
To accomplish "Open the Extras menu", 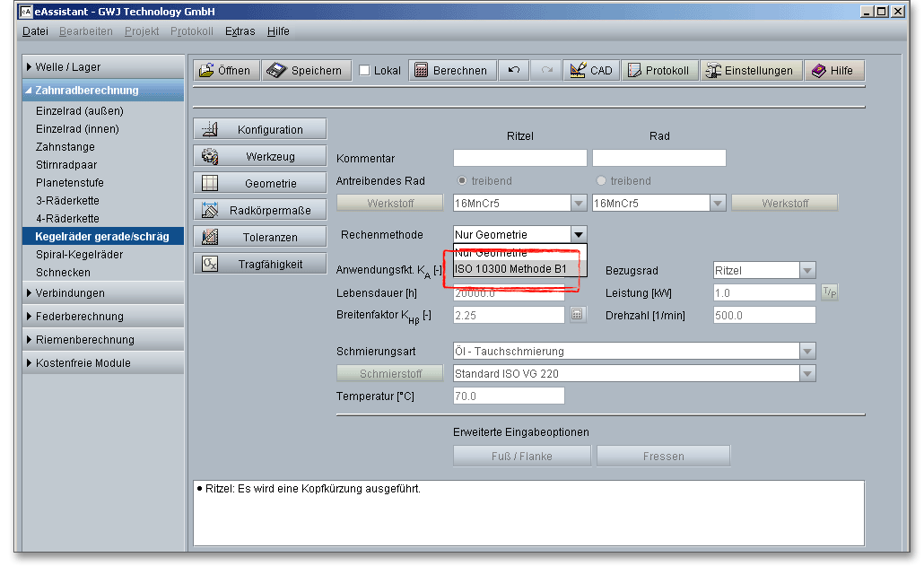I will click(240, 31).
